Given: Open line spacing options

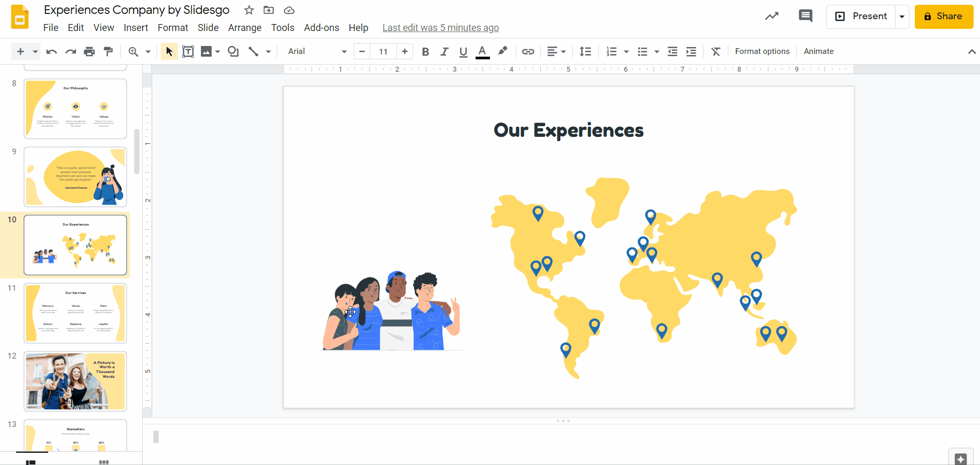Looking at the screenshot, I should coord(585,51).
